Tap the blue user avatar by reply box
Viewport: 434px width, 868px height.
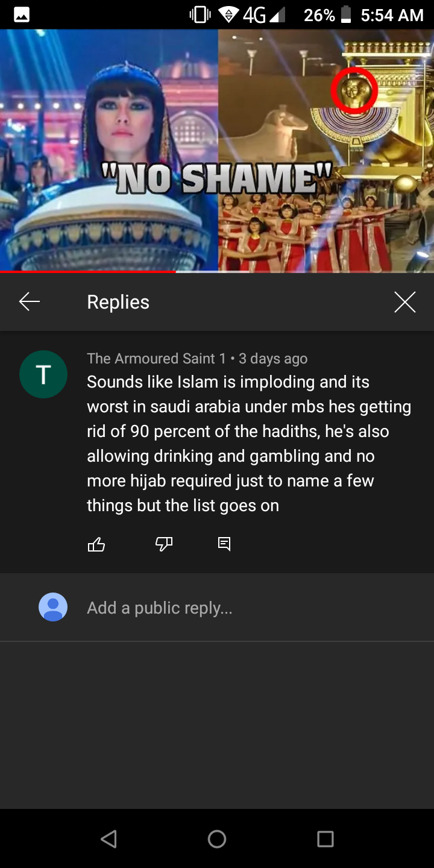point(53,607)
